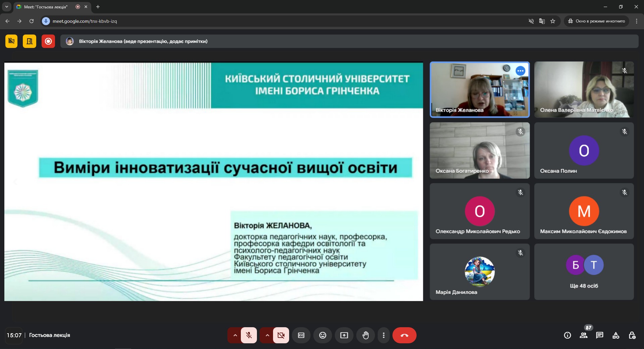Unmute tab audio in the address bar
Image resolution: width=644 pixels, height=349 pixels.
(531, 21)
